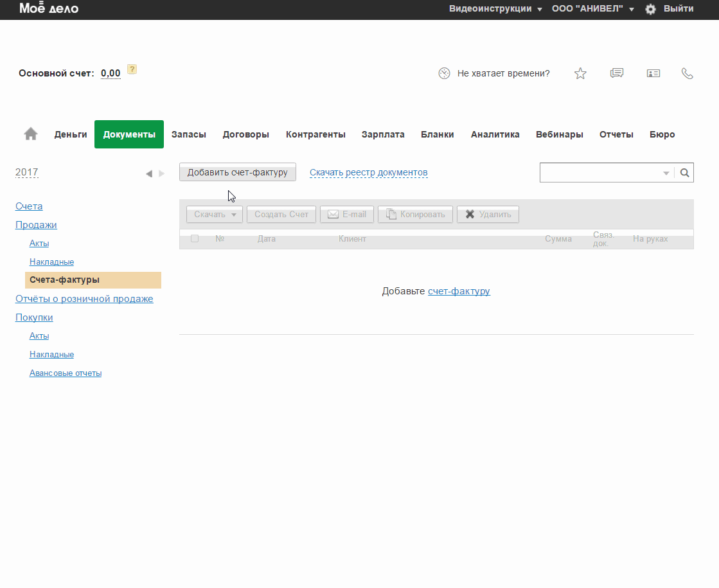Click the phone call icon

688,73
